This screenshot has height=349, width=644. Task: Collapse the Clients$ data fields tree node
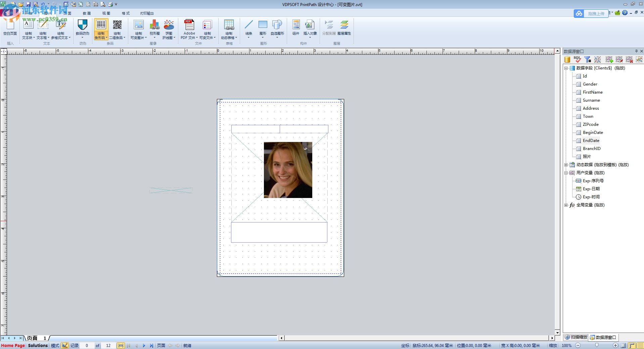pyautogui.click(x=566, y=68)
